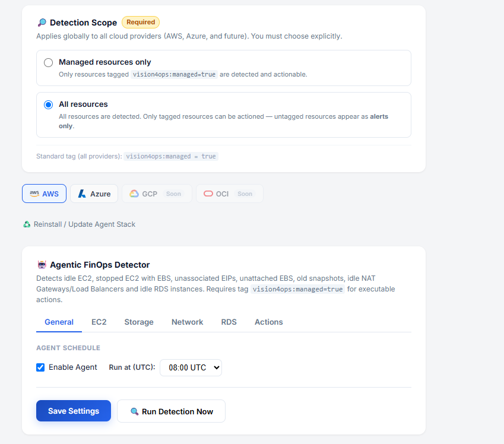The height and width of the screenshot is (444, 504).
Task: Click the Soon badge next to OCI
Action: (245, 194)
